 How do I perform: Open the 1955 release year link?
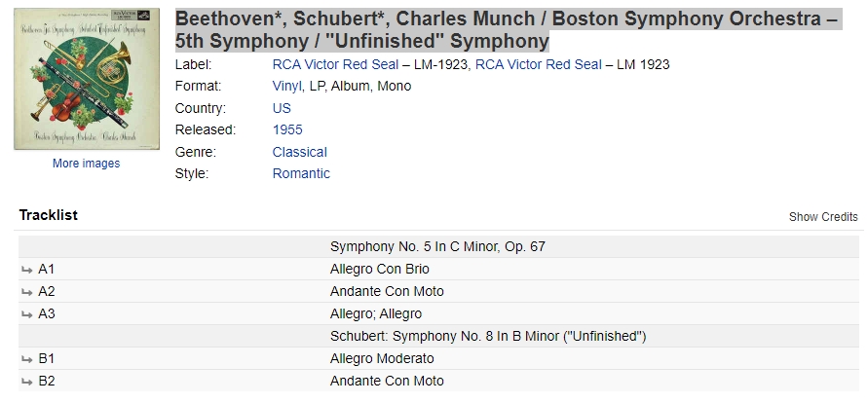coord(287,129)
